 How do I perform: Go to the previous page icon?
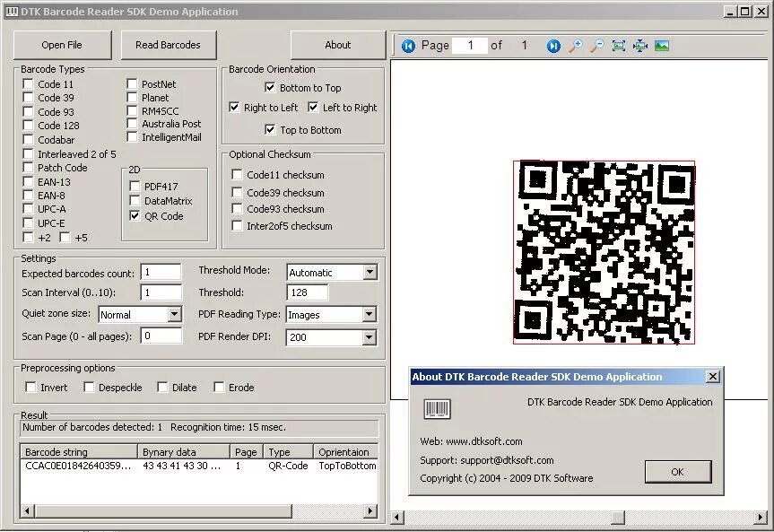408,46
